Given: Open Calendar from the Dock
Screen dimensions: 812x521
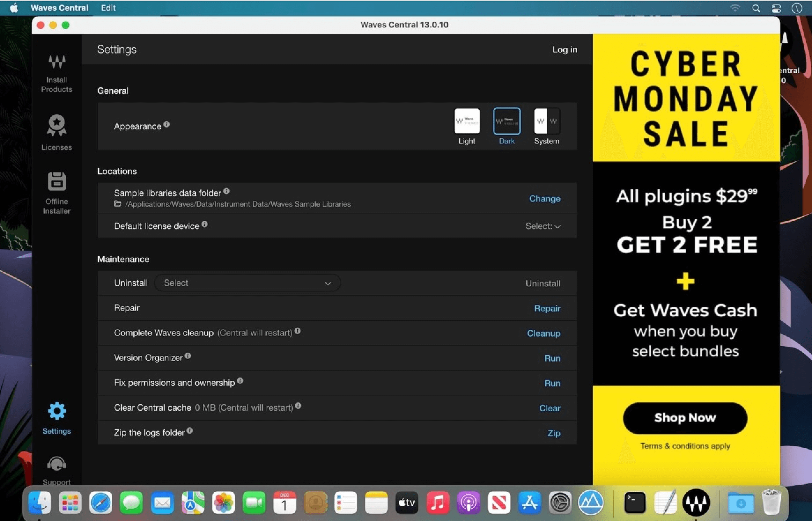Looking at the screenshot, I should (284, 503).
